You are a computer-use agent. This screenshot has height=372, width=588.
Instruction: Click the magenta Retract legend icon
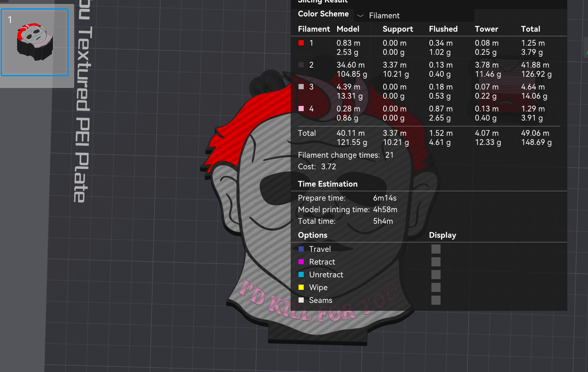coord(301,262)
